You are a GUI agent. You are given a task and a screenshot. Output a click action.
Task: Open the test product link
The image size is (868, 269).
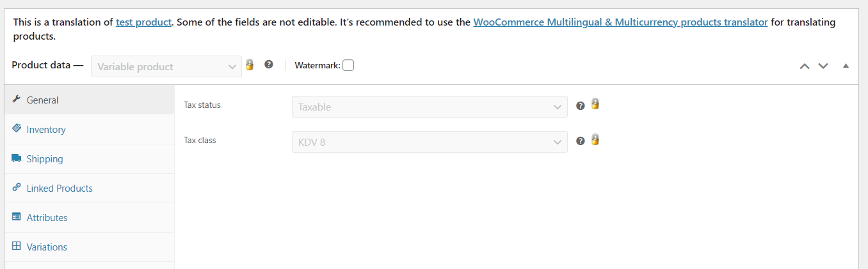click(x=144, y=22)
